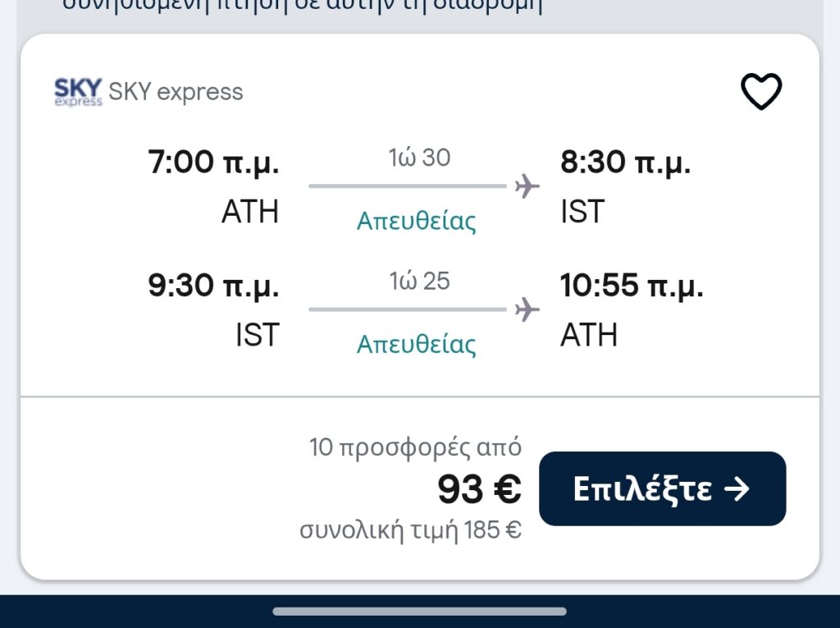Select the 9:30 π.μ. return departure
840x628 pixels.
click(213, 286)
